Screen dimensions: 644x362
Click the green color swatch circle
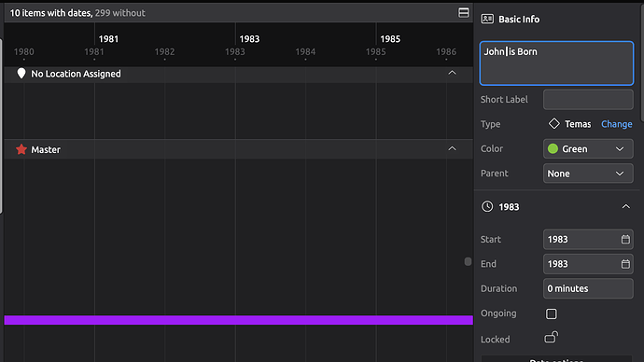[553, 148]
